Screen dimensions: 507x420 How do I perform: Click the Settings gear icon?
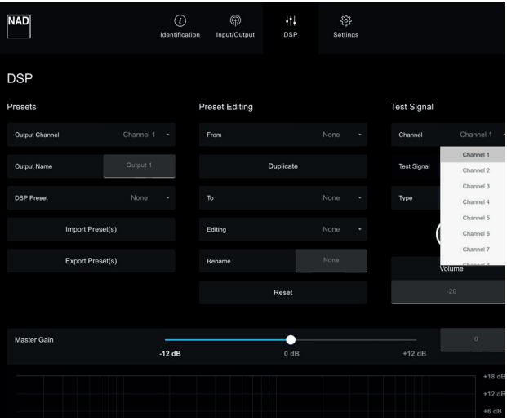pyautogui.click(x=344, y=20)
